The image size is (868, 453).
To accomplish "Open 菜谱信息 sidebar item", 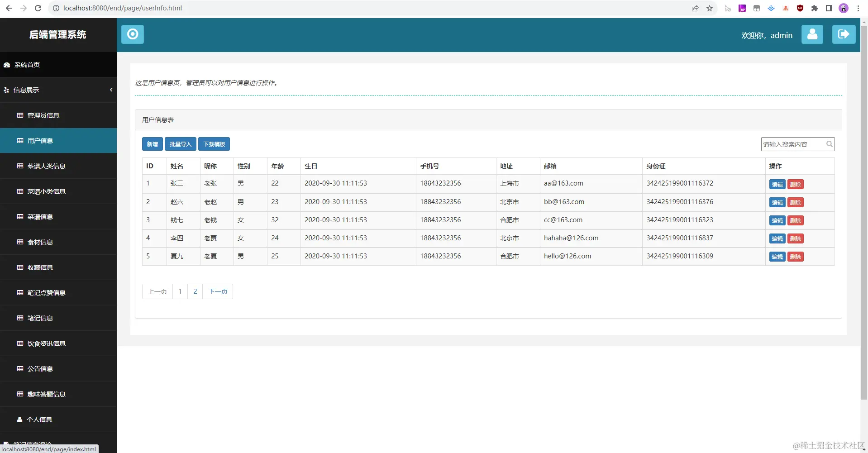I will (58, 217).
